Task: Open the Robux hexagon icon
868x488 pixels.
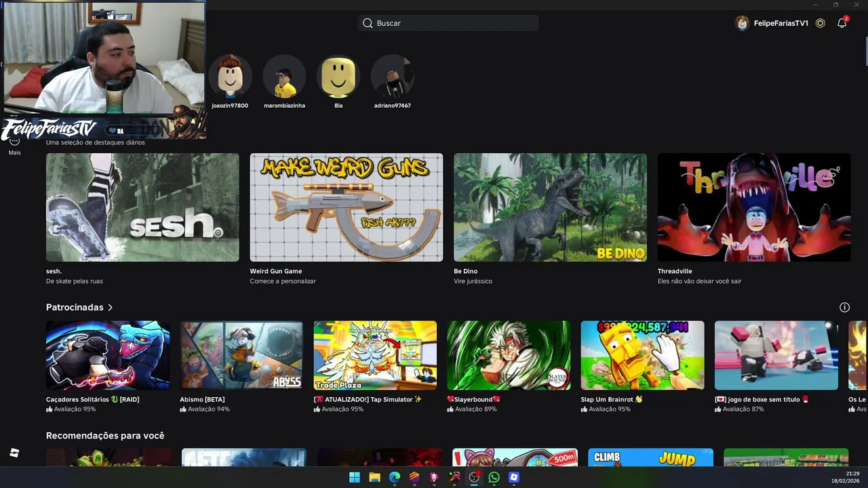Action: [820, 23]
